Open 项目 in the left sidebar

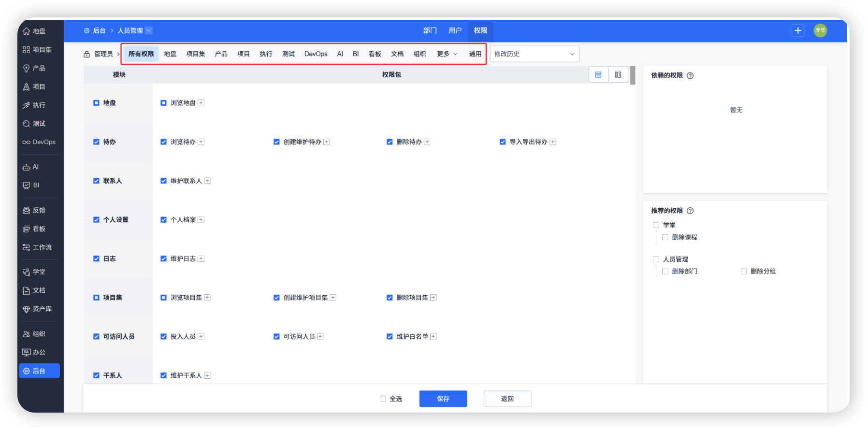34,87
